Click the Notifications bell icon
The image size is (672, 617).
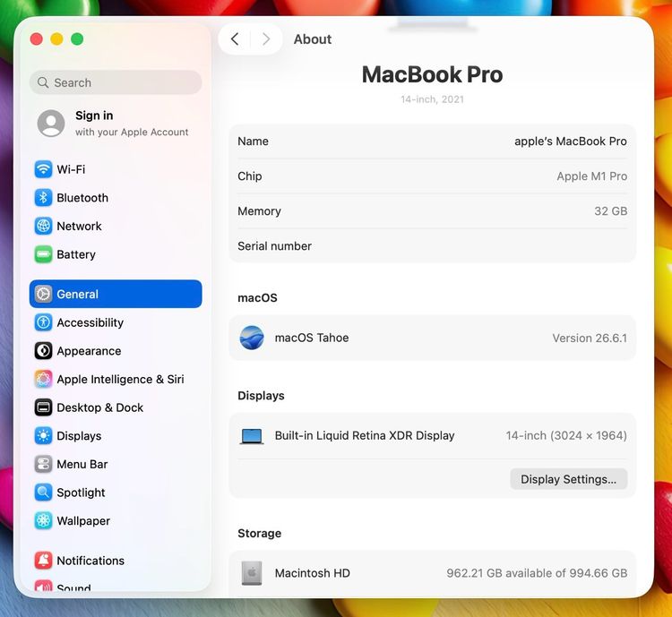click(x=43, y=561)
